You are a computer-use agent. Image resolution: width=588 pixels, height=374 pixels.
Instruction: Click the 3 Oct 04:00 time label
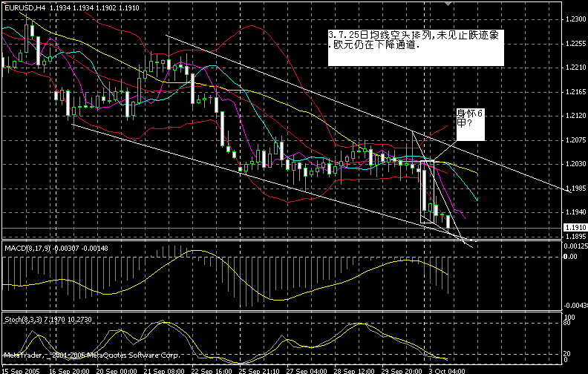point(449,369)
